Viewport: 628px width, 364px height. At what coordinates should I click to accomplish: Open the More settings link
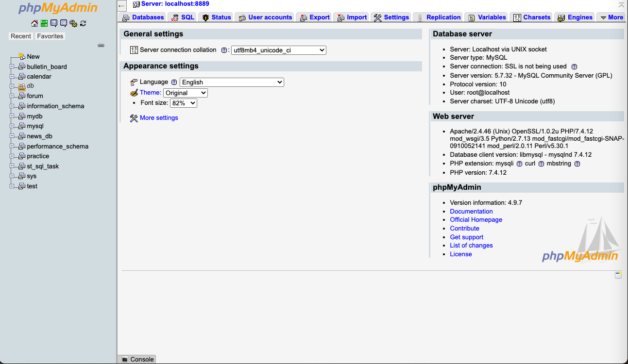[158, 117]
